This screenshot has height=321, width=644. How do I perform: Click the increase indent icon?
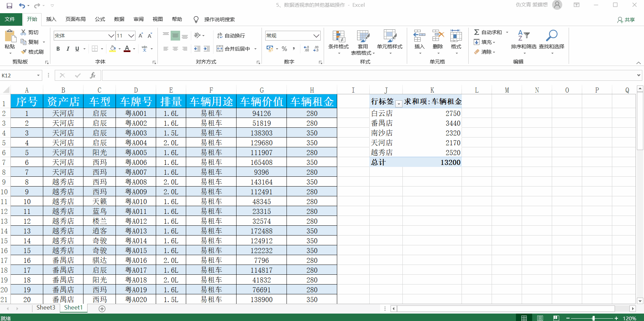[207, 49]
